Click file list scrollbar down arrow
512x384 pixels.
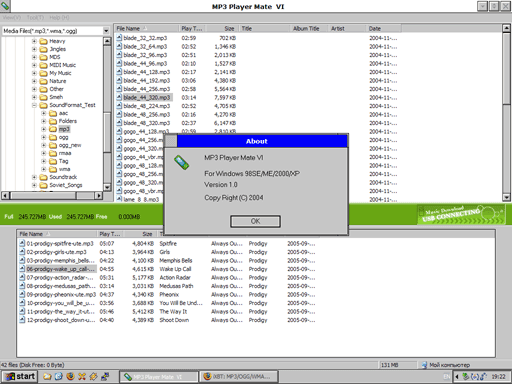click(x=506, y=197)
